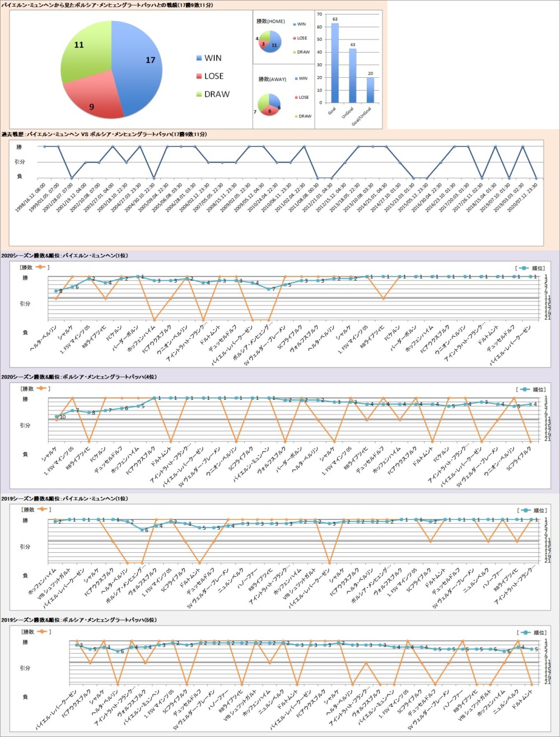Click the DRAW legend entry of AWAY pie
The image size is (560, 737).
301,116
